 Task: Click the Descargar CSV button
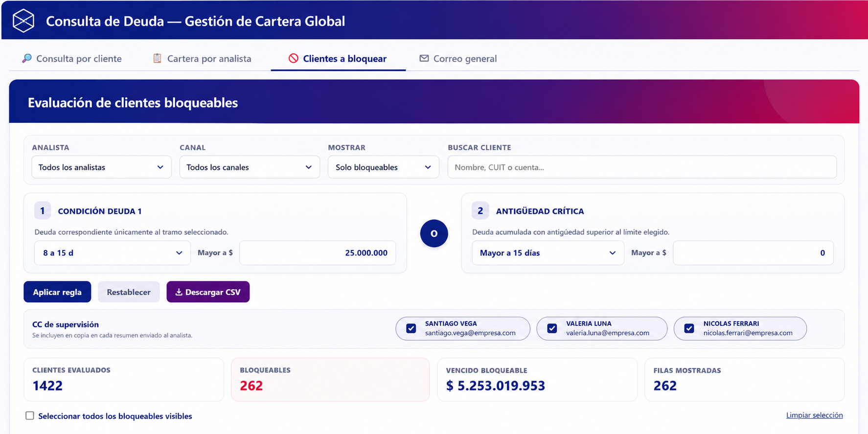(x=208, y=292)
